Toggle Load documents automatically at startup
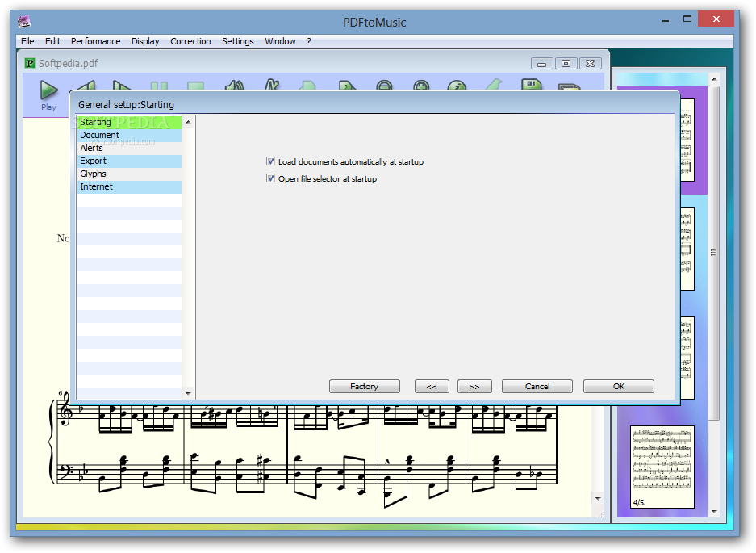Image resolution: width=756 pixels, height=553 pixels. (x=270, y=161)
